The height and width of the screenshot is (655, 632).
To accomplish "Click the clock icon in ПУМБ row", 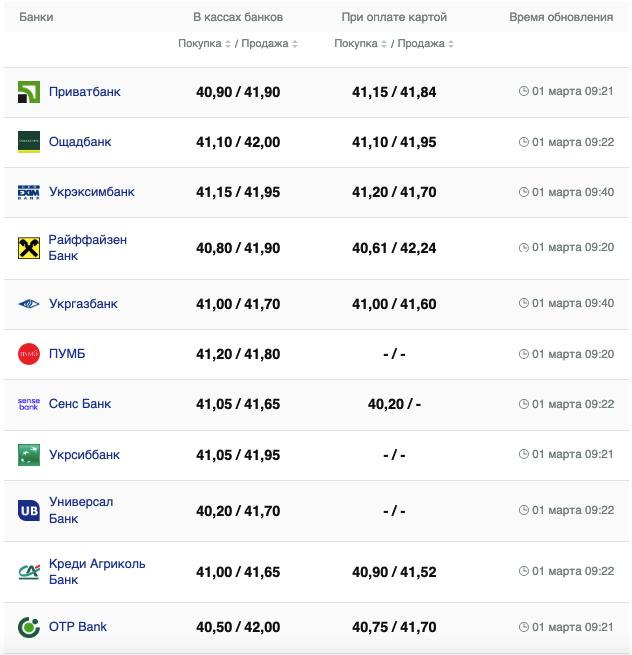I will [x=524, y=354].
